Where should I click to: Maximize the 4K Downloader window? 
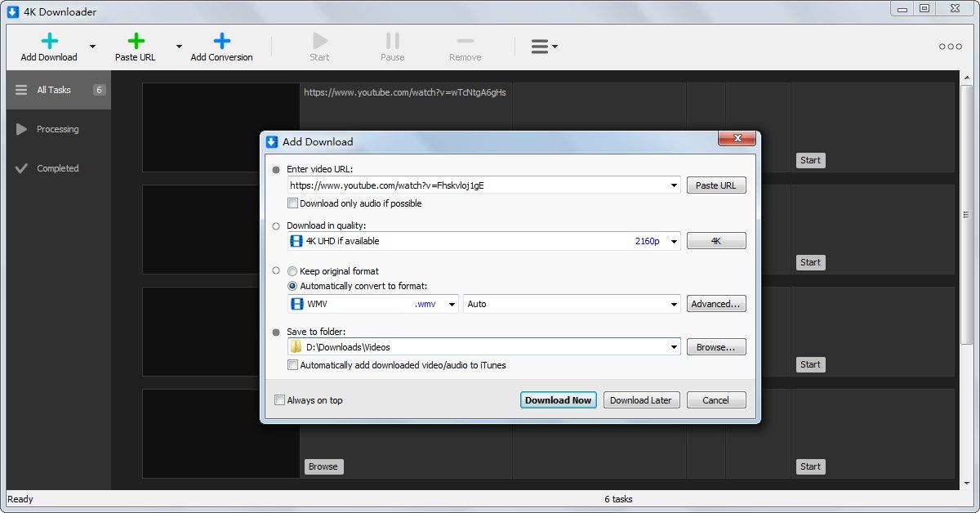(x=924, y=8)
